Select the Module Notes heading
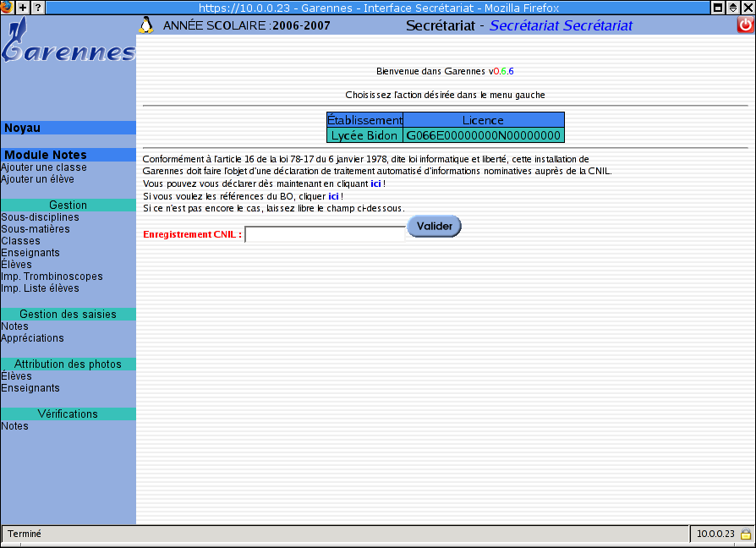The width and height of the screenshot is (756, 548). (46, 155)
